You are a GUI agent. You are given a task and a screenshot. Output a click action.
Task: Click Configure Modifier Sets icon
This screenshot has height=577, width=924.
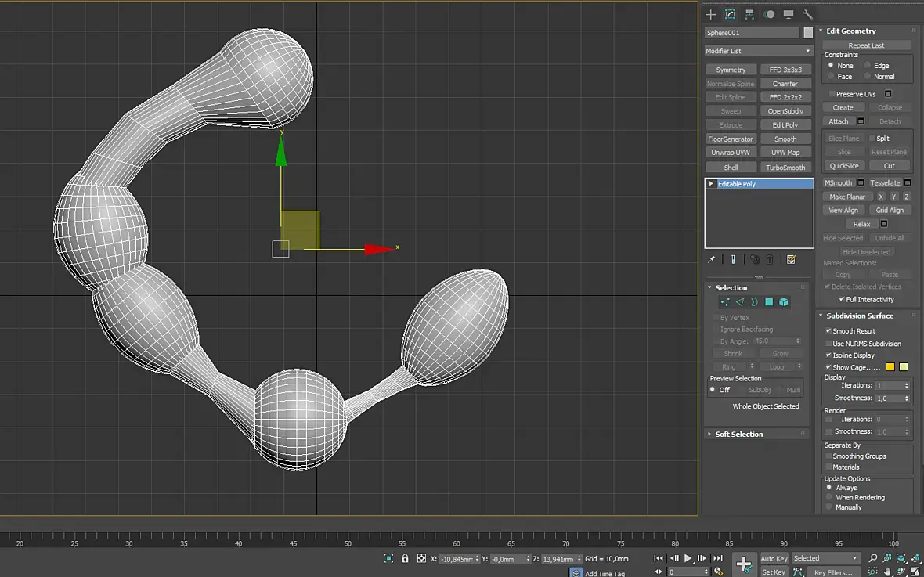point(791,259)
